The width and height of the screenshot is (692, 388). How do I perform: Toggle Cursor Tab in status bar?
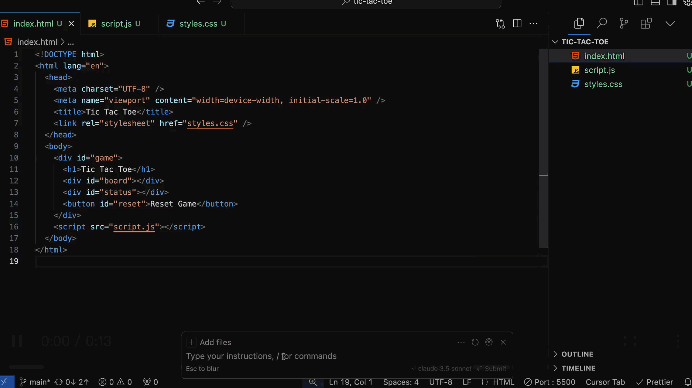coord(605,382)
